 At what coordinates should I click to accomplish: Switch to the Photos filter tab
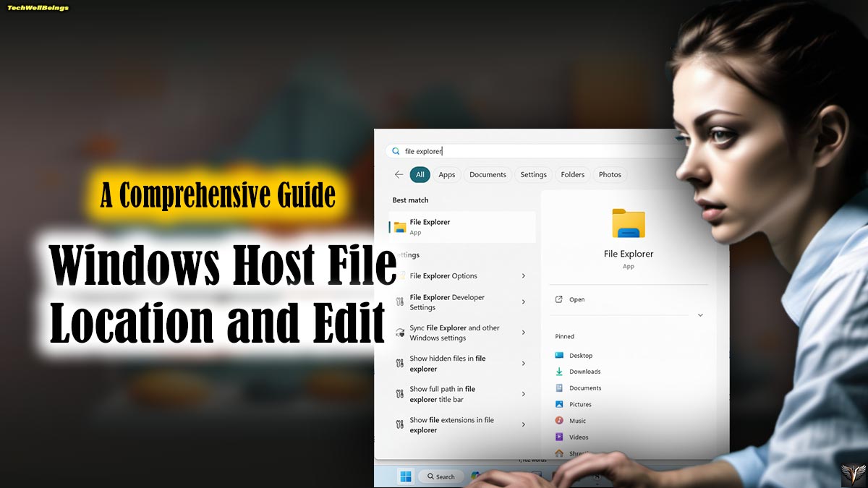coord(610,174)
